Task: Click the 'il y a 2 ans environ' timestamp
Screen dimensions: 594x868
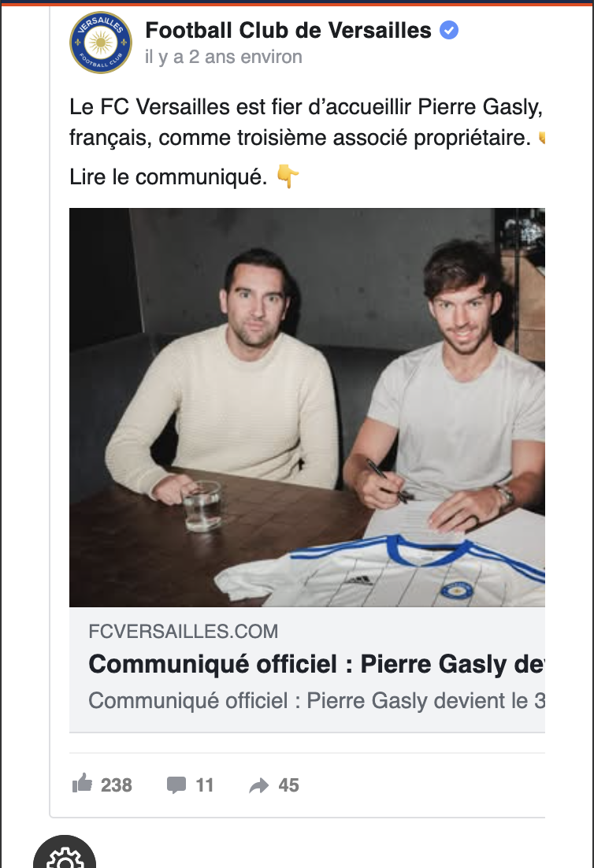Action: (x=223, y=57)
